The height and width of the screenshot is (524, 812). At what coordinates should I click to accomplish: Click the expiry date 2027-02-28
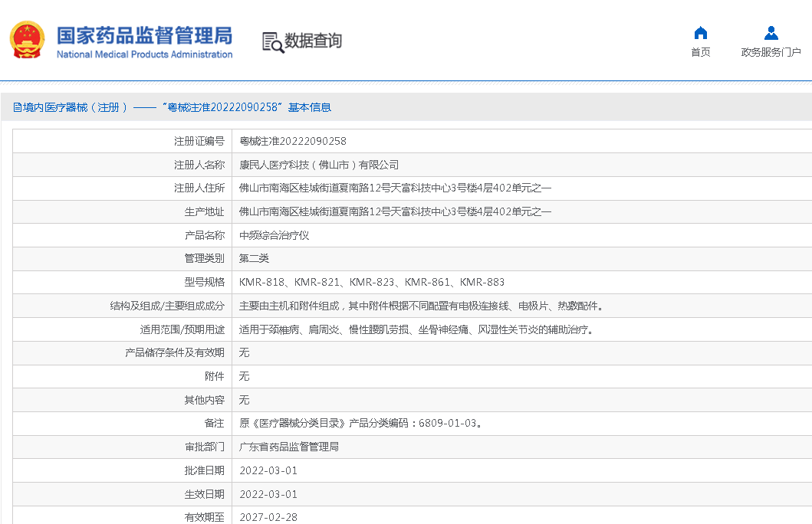[268, 517]
